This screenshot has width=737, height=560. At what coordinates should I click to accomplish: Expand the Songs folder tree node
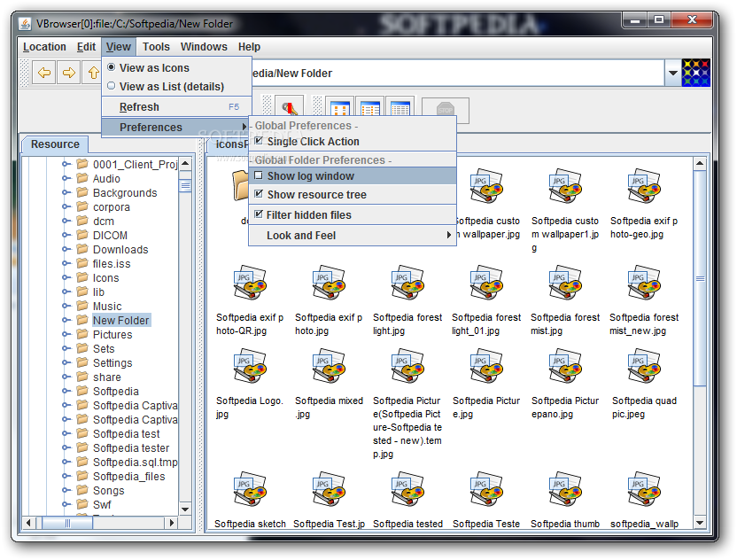pos(66,490)
